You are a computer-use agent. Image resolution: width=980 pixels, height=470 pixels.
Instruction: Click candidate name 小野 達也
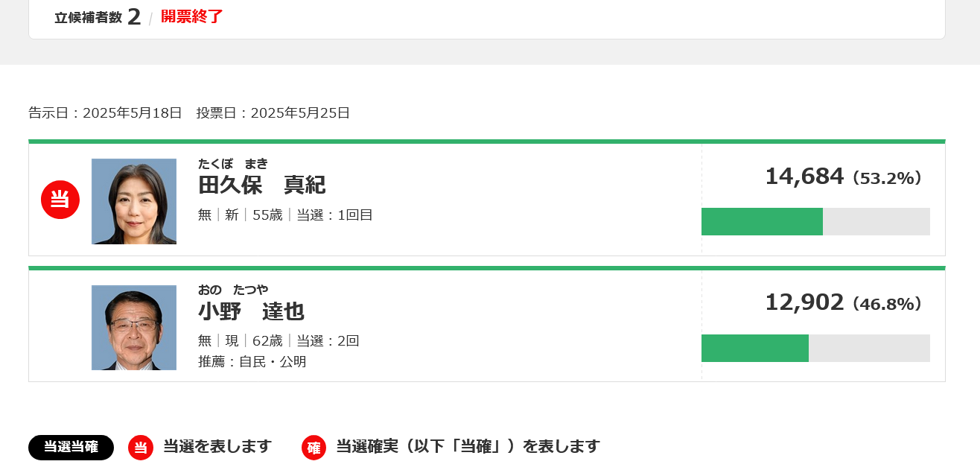pyautogui.click(x=251, y=311)
